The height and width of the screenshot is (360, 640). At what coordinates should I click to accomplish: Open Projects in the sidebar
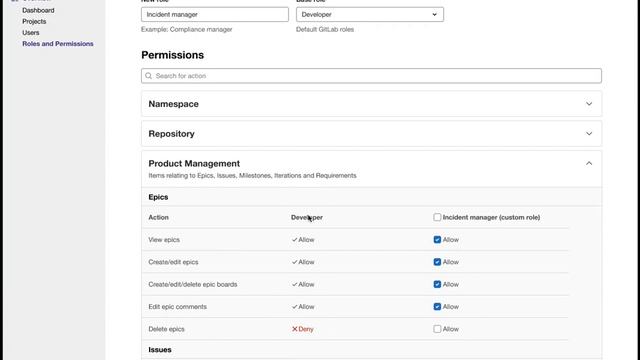pos(34,21)
